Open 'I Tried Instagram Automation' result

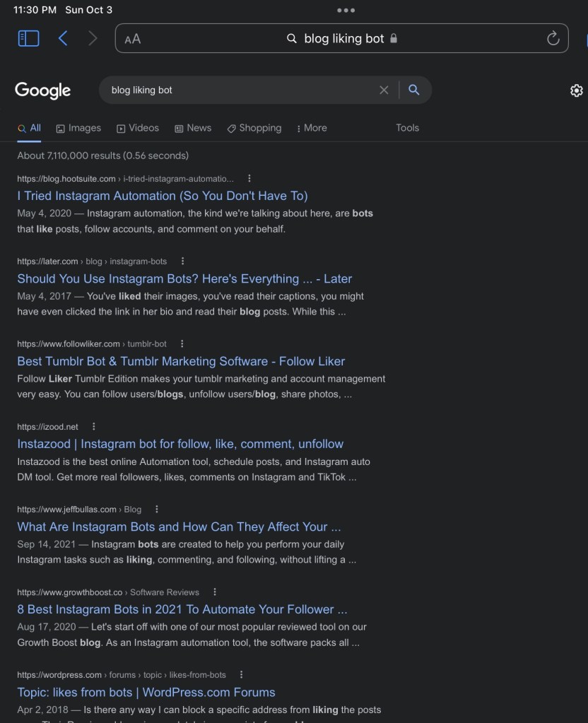[163, 196]
